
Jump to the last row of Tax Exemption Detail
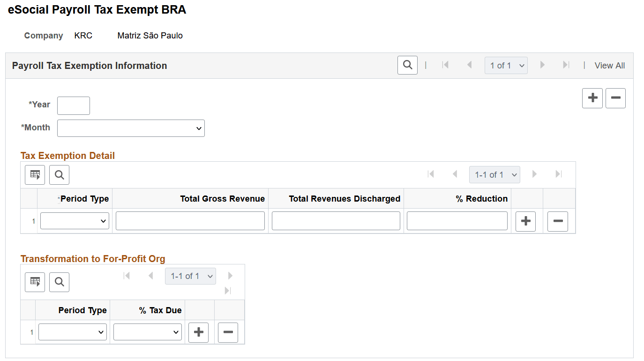(x=558, y=174)
